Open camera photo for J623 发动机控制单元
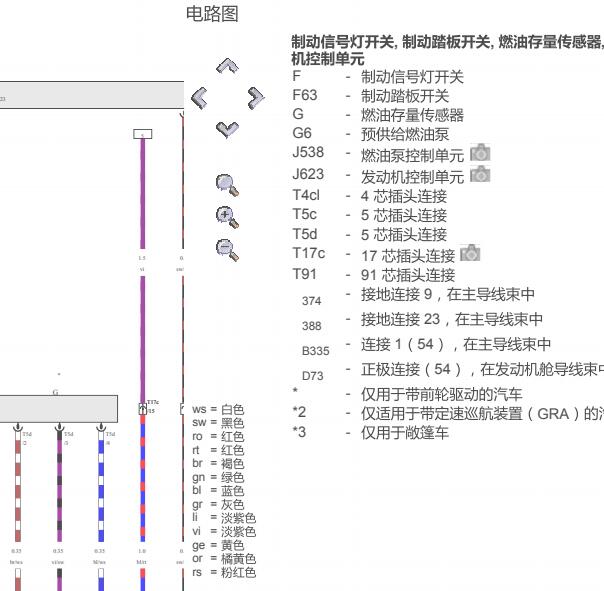Image resolution: width=604 pixels, height=591 pixels. click(x=480, y=174)
